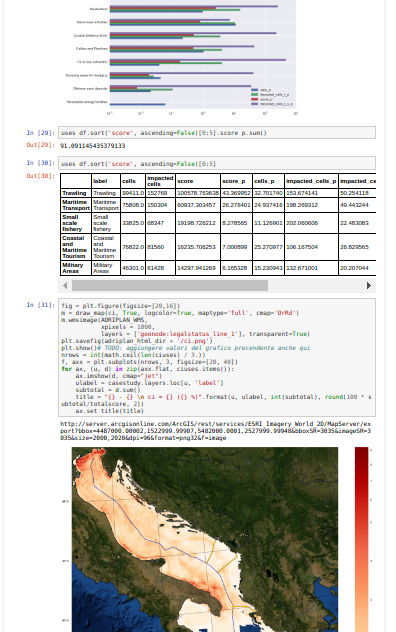
Task: Click the In [29] prompt label
Action: [40, 133]
